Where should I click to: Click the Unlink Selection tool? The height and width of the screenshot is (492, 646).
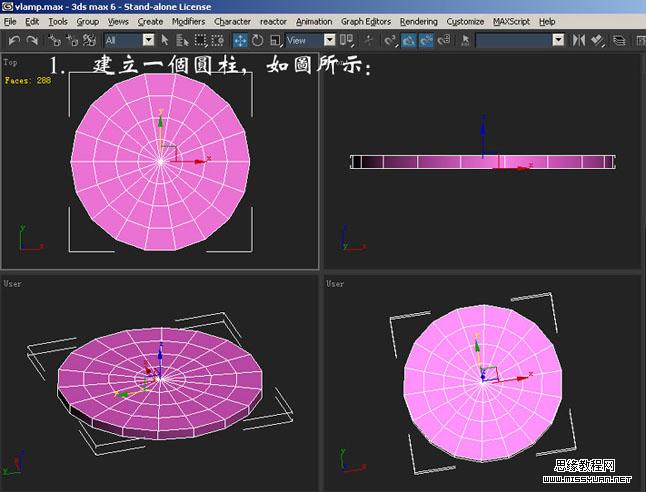point(72,40)
